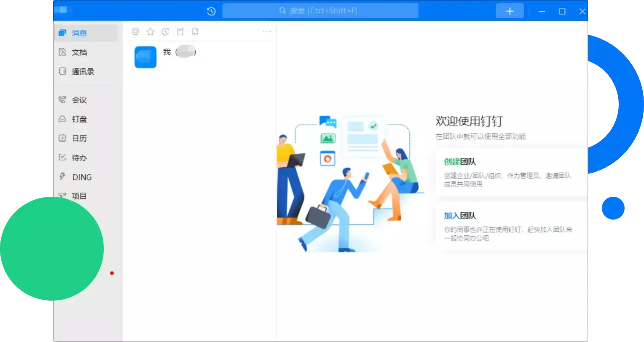Screen dimensions: 644x342
Task: Open the 文档 documents section
Action: click(86, 52)
